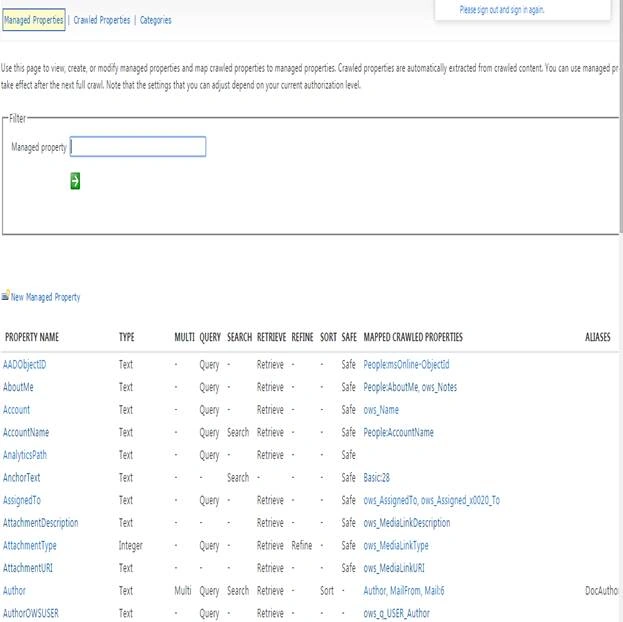Click Author, MailFrom, Mail:6 mapping
Image resolution: width=623 pixels, height=622 pixels.
(x=404, y=591)
